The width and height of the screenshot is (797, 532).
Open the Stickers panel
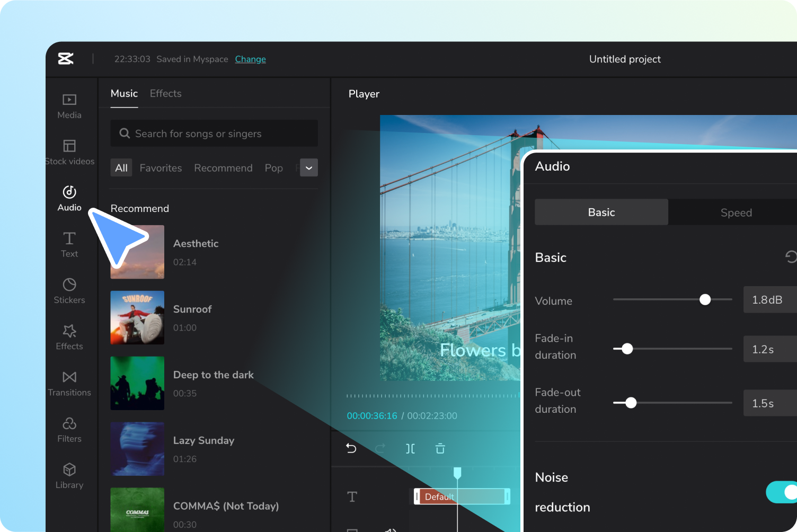point(69,291)
